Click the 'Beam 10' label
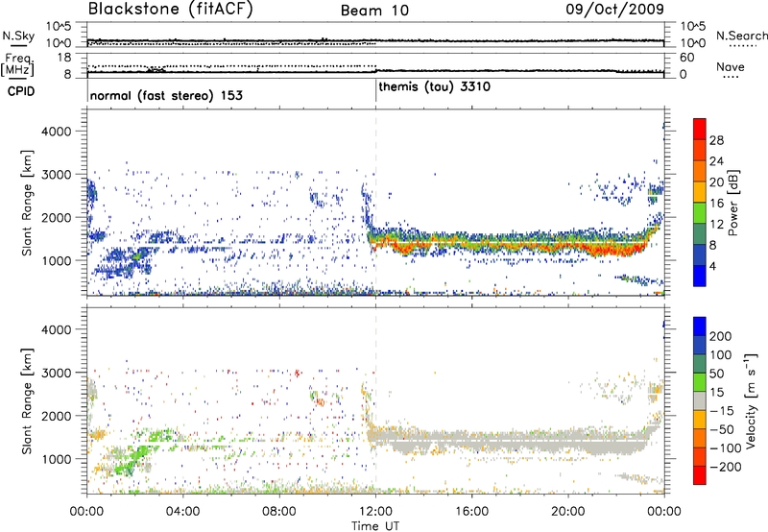This screenshot has height=532, width=768. pos(374,11)
